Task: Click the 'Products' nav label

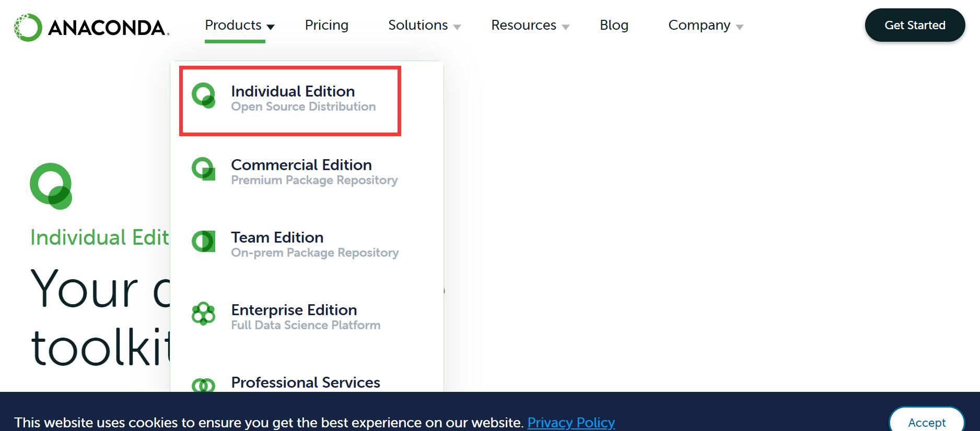Action: click(x=233, y=25)
